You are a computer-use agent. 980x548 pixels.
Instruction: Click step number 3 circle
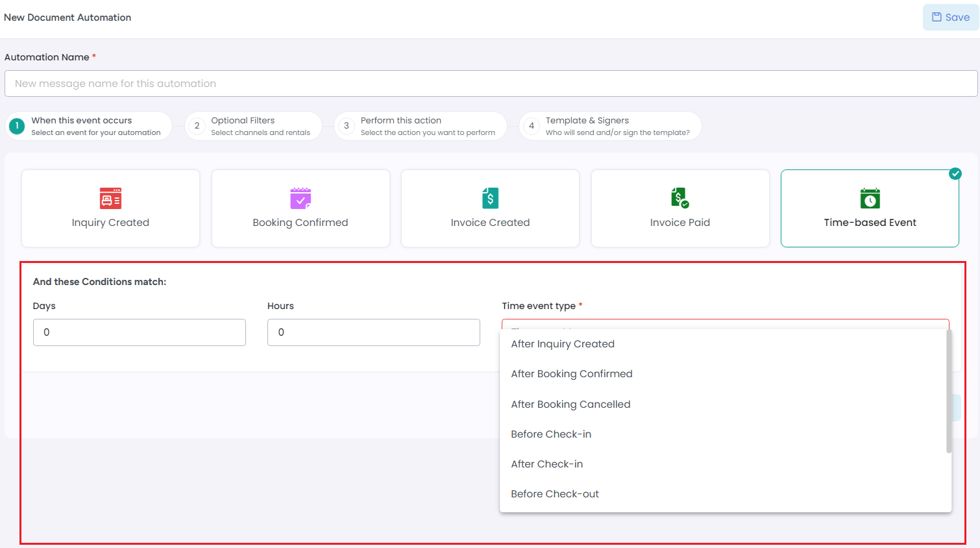(x=347, y=126)
